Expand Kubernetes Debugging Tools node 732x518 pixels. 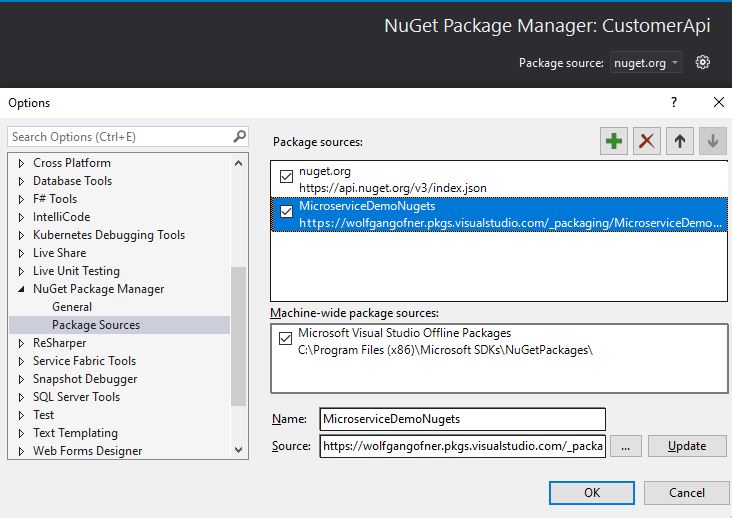click(x=21, y=235)
